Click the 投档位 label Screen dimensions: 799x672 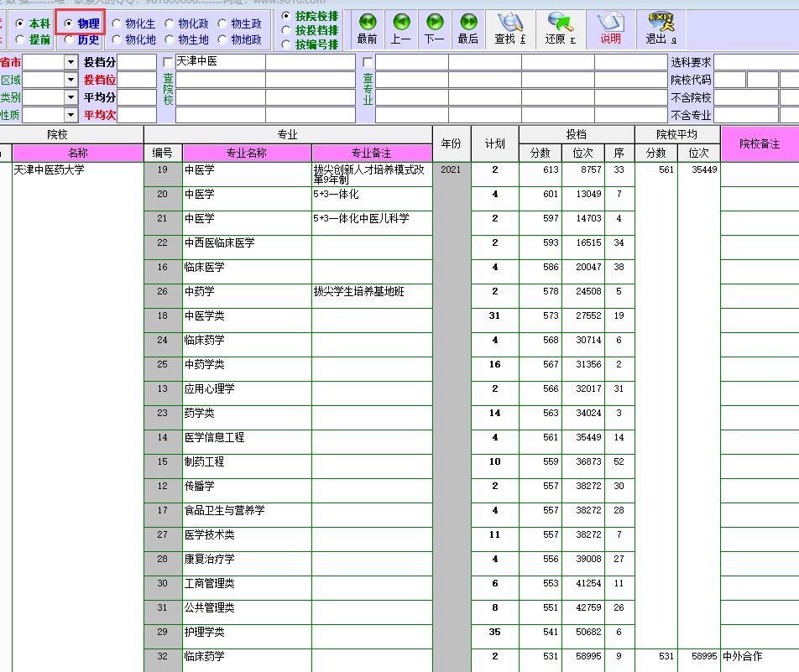point(99,81)
